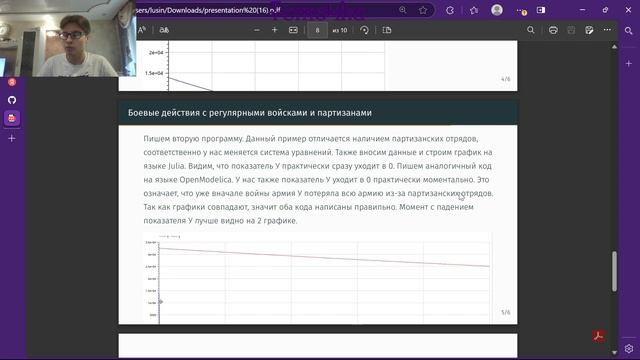Screen dimensions: 640x360
Task: Open the sidebar search icon
Action: [x=629, y=31]
